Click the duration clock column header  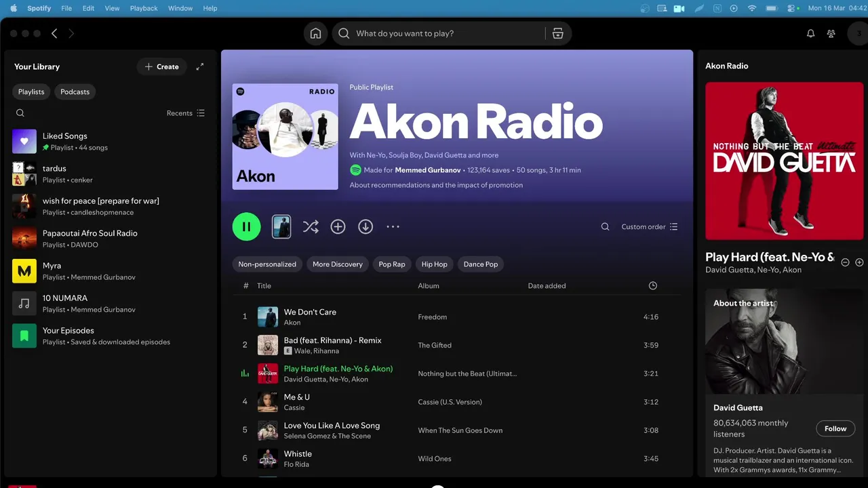point(652,286)
